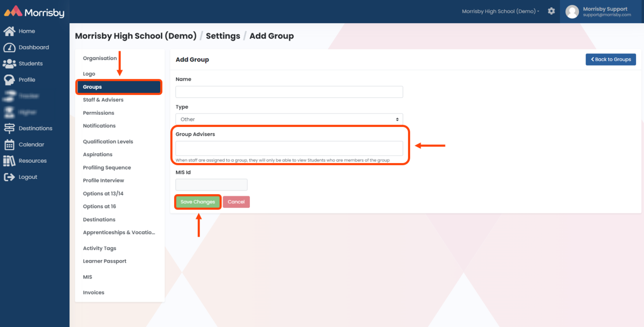Open Calendar from sidebar
The width and height of the screenshot is (644, 327).
[x=31, y=145]
